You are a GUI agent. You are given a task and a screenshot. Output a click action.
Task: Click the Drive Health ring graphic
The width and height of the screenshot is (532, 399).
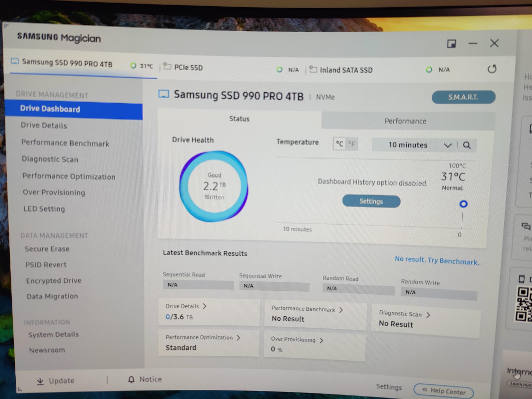[214, 187]
